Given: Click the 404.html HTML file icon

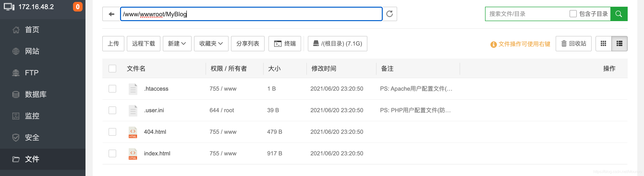Looking at the screenshot, I should pyautogui.click(x=133, y=132).
